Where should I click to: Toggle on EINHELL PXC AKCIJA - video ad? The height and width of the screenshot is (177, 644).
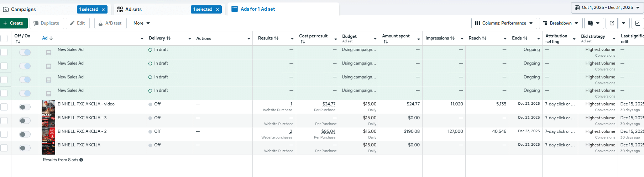25,107
